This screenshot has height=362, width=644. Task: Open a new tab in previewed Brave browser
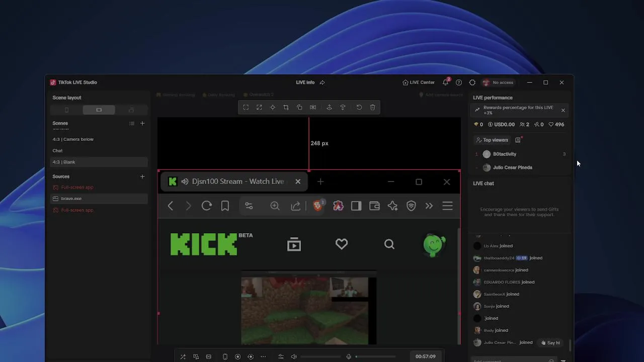[320, 182]
